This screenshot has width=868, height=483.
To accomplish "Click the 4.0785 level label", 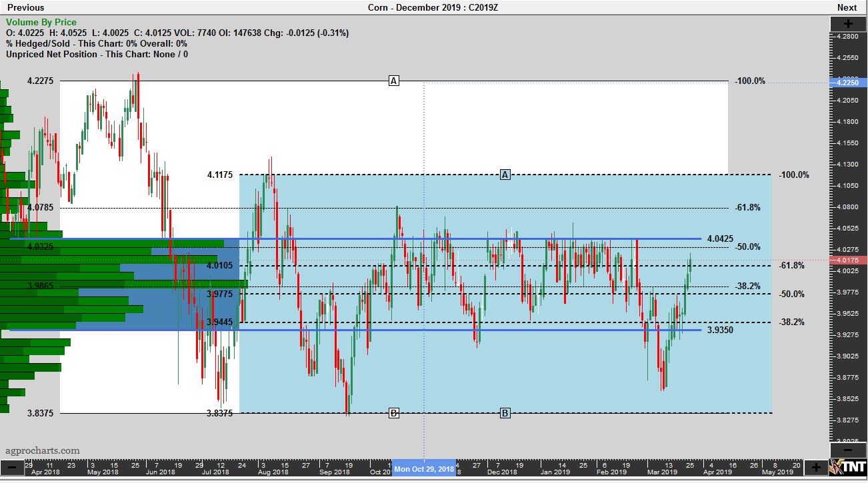I will coord(40,207).
